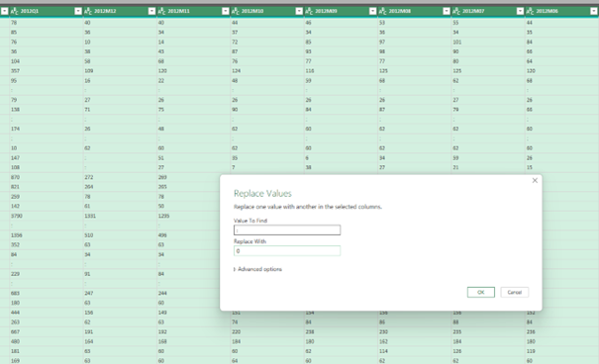
Task: Select cell 124 in 2012M10 column
Action: pyautogui.click(x=267, y=71)
